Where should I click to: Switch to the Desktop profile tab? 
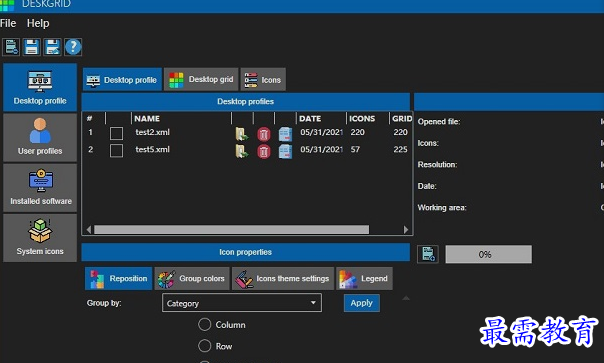tap(122, 79)
